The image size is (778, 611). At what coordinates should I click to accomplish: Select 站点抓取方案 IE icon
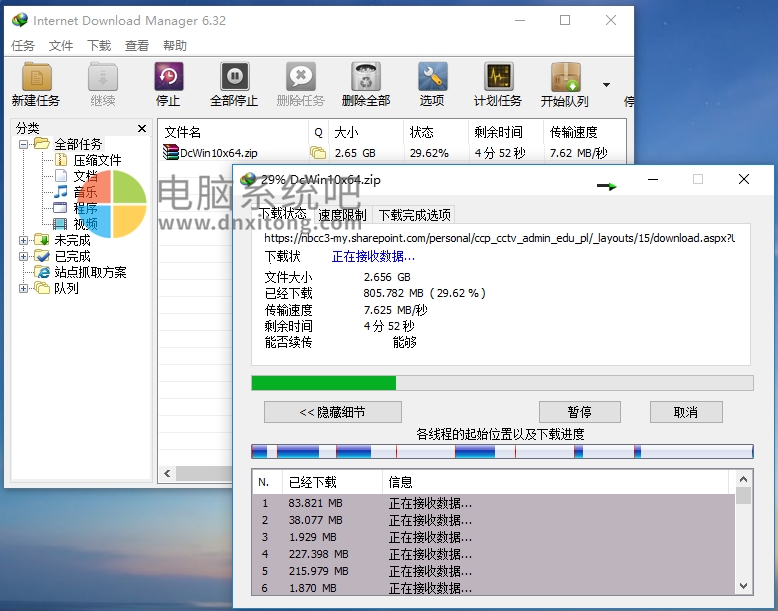coord(42,272)
